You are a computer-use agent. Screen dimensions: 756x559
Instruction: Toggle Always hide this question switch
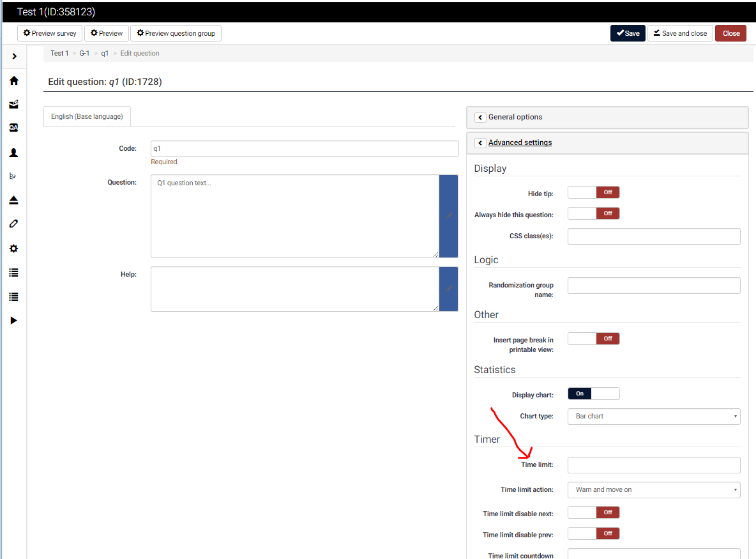point(593,213)
